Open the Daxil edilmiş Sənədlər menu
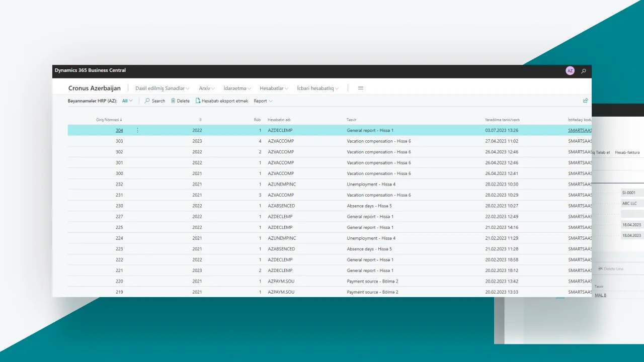Image resolution: width=644 pixels, height=362 pixels. (162, 87)
